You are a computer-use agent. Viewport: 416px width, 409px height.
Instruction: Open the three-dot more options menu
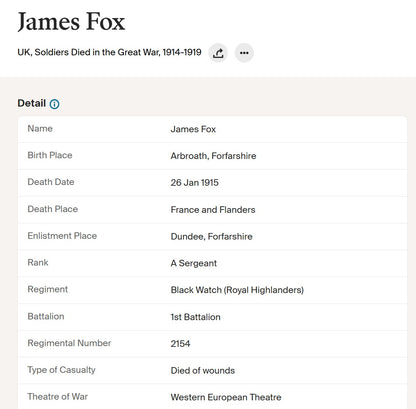tap(244, 53)
